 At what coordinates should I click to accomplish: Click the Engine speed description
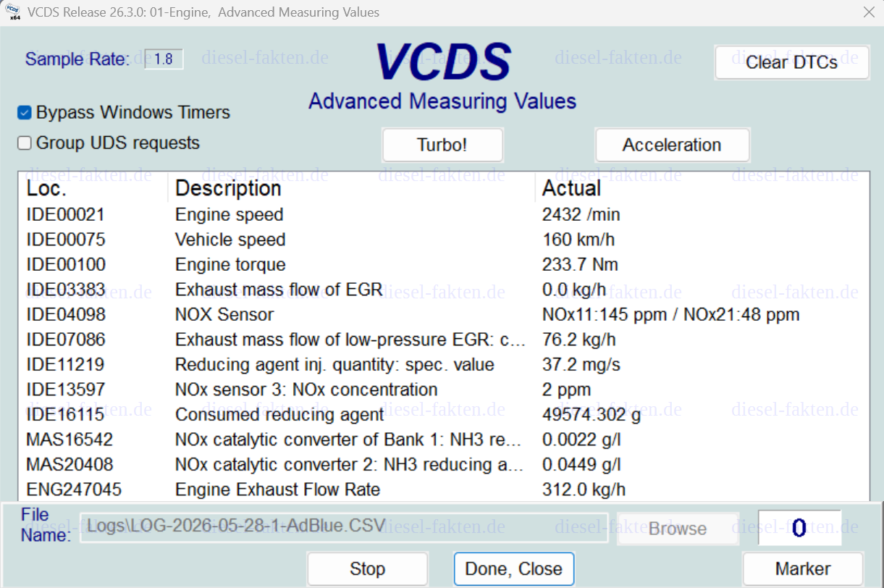[230, 215]
